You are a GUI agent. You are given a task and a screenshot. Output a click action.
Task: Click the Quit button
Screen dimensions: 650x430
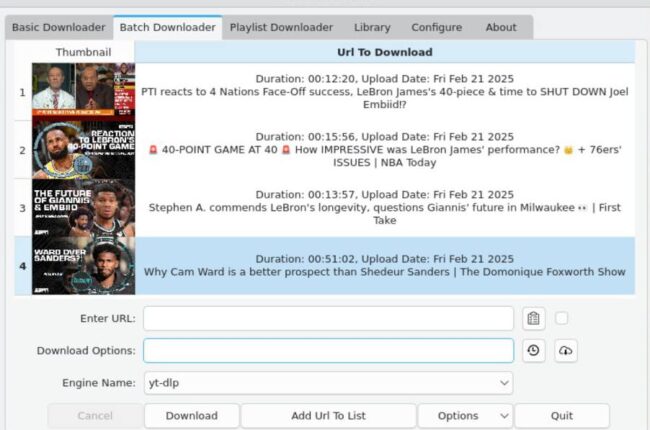(x=562, y=416)
